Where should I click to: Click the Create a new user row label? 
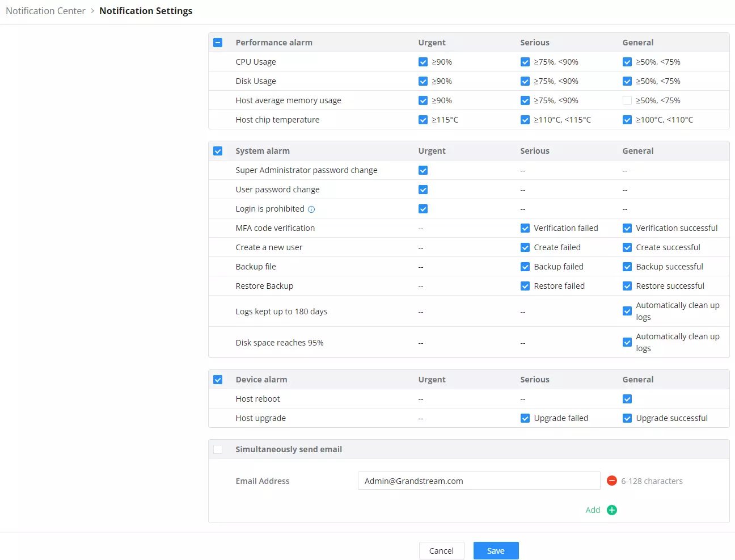click(x=269, y=247)
